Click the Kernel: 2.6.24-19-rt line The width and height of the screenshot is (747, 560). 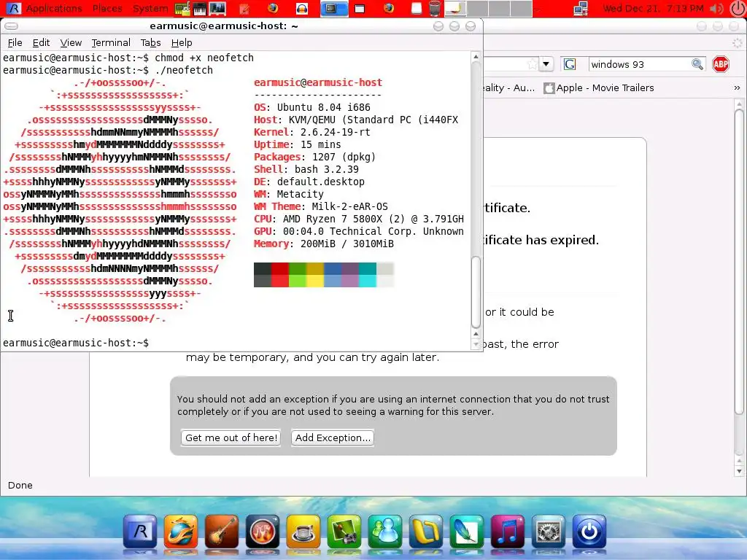tap(312, 133)
